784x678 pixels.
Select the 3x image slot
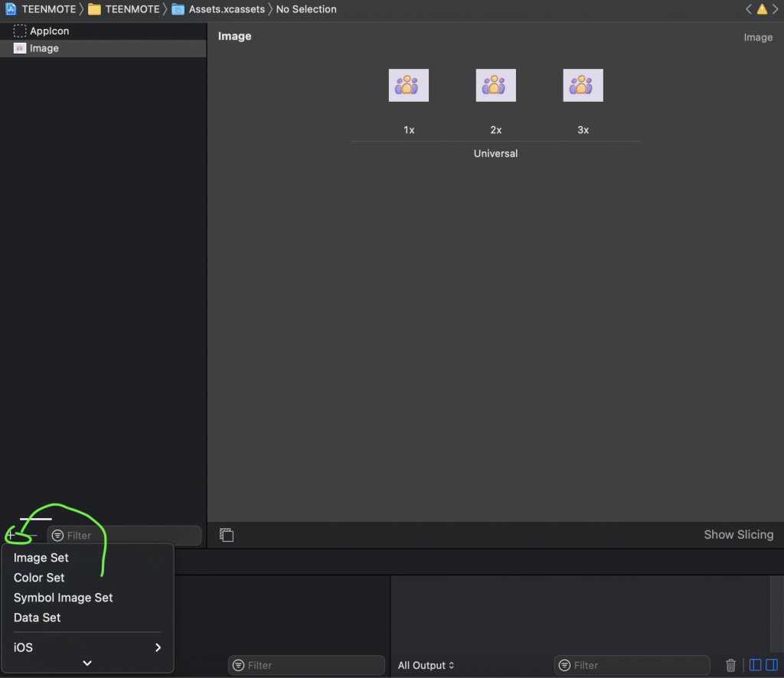point(583,86)
